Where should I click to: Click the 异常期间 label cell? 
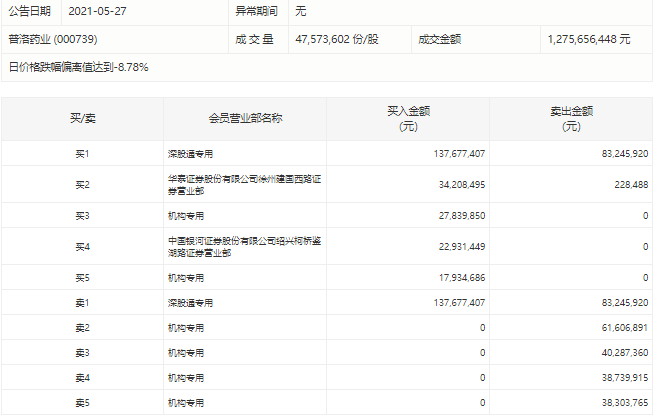(x=254, y=13)
